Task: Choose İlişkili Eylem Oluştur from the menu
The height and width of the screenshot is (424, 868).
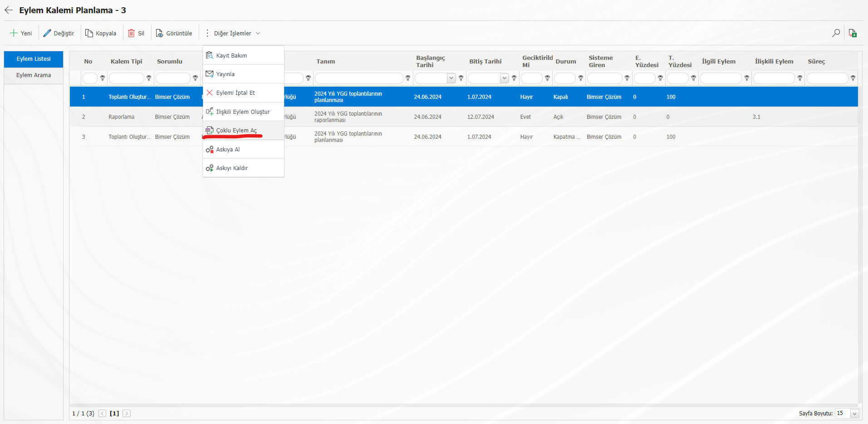Action: click(x=244, y=112)
